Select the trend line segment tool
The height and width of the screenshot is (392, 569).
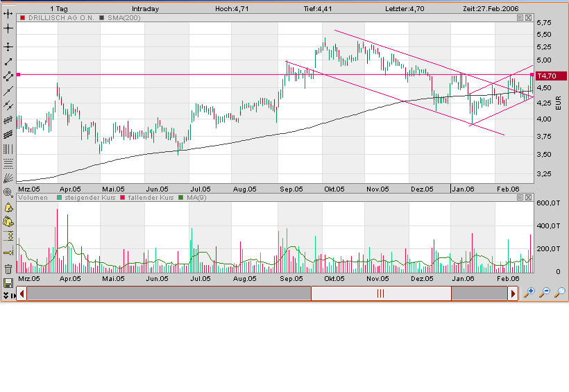coord(8,62)
